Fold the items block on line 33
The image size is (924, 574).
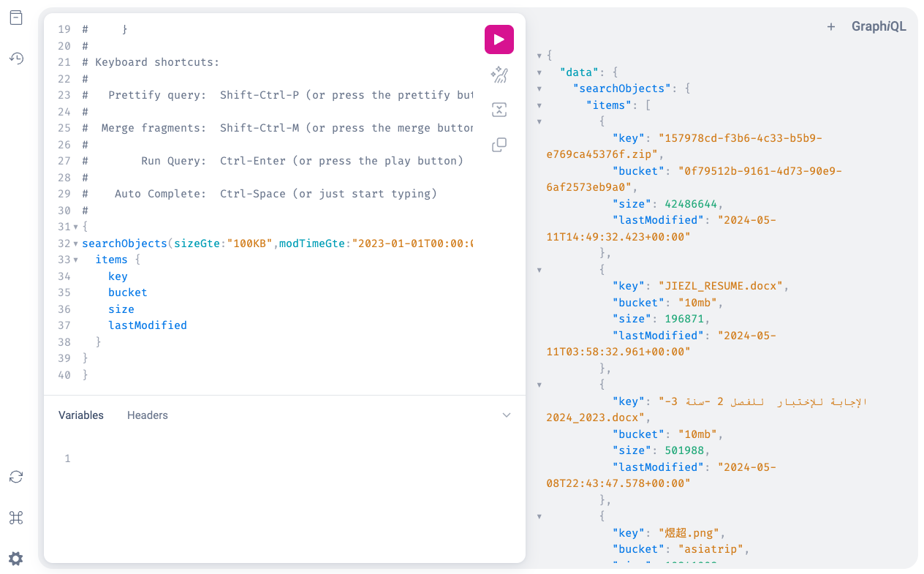pyautogui.click(x=75, y=260)
